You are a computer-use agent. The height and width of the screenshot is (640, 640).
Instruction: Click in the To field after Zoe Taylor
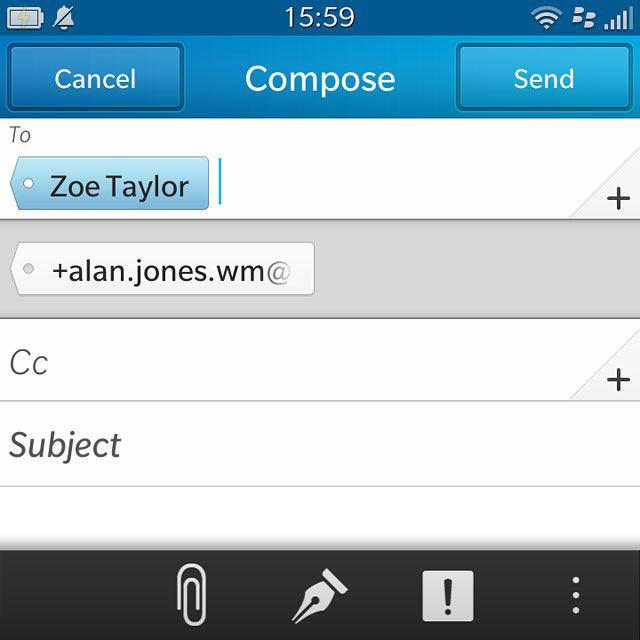point(390,181)
